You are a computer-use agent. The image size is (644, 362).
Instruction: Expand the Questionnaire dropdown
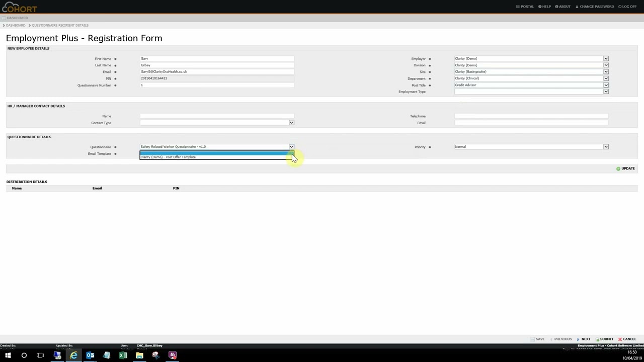(x=291, y=147)
